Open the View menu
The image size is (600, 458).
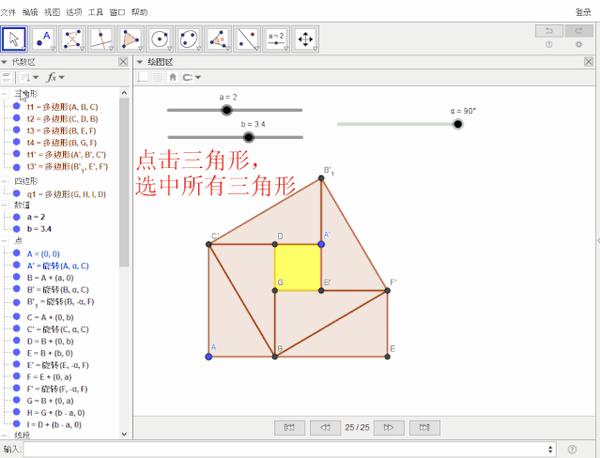52,12
